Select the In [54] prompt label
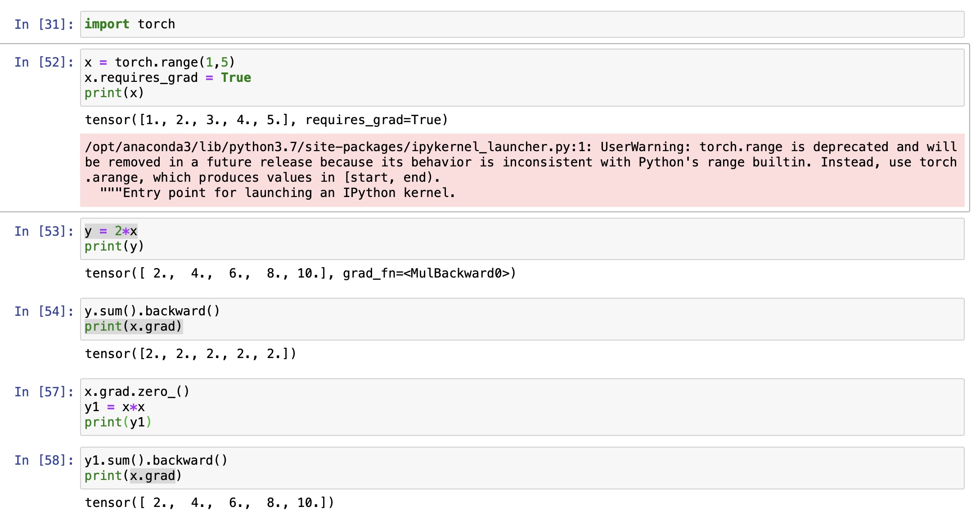Image resolution: width=980 pixels, height=511 pixels. (44, 311)
